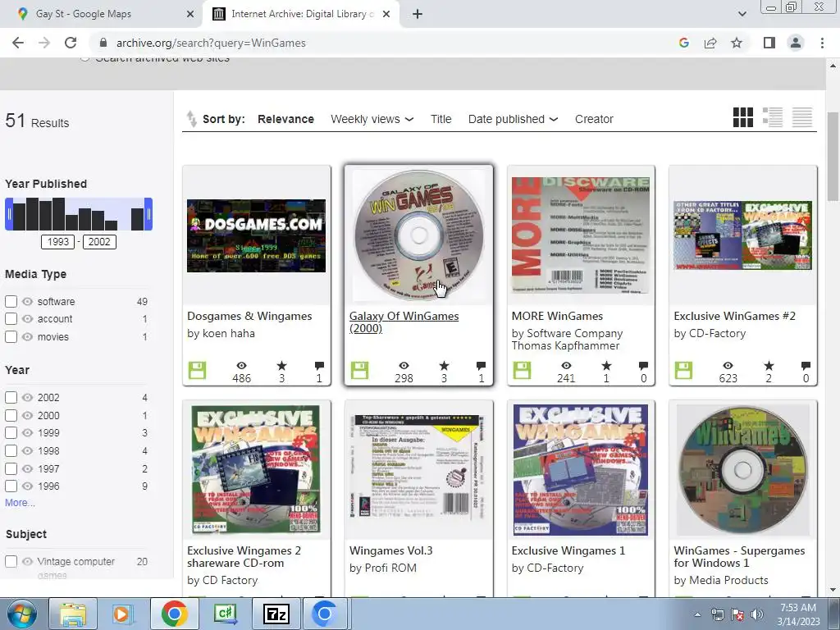Toggle eye icon next to 1998
The image size is (840, 630).
tap(27, 451)
